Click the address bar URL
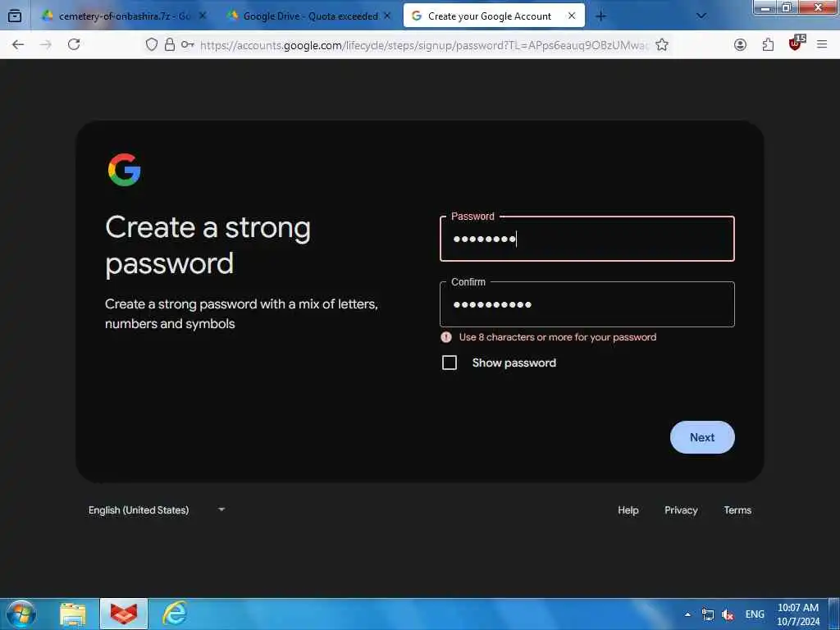Screen dimensions: 840x630 point(423,45)
